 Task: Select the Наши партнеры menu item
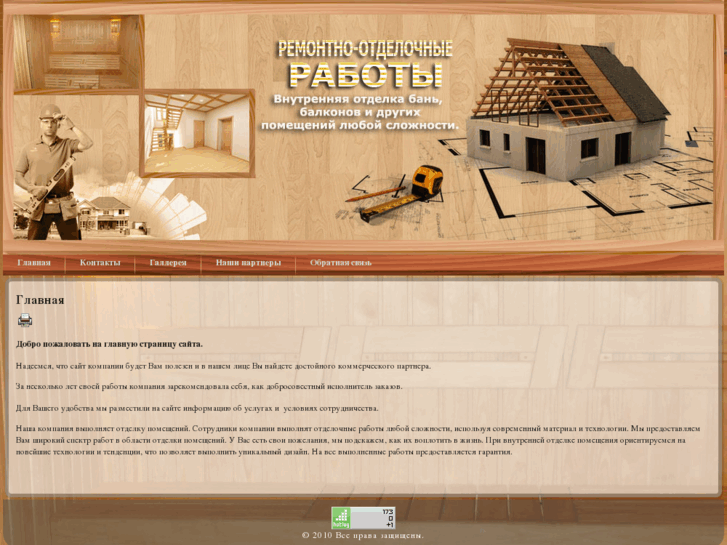pyautogui.click(x=248, y=263)
